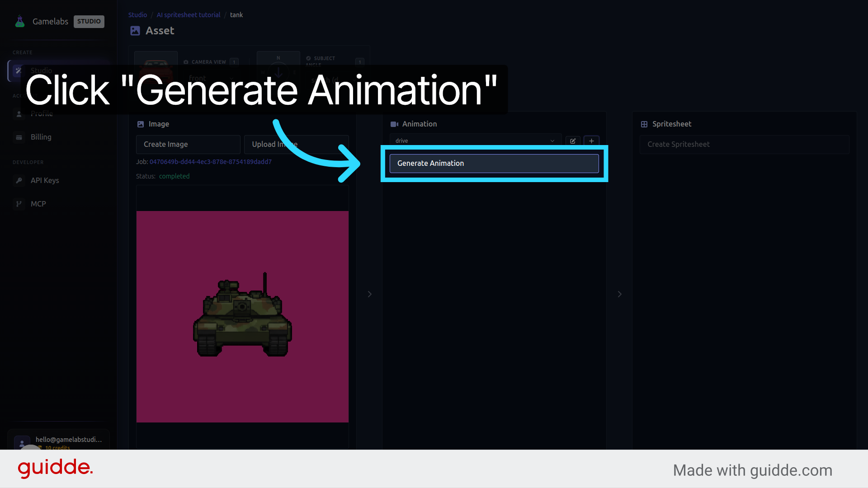Image resolution: width=868 pixels, height=488 pixels.
Task: Click the Asset heading image icon
Action: click(135, 31)
